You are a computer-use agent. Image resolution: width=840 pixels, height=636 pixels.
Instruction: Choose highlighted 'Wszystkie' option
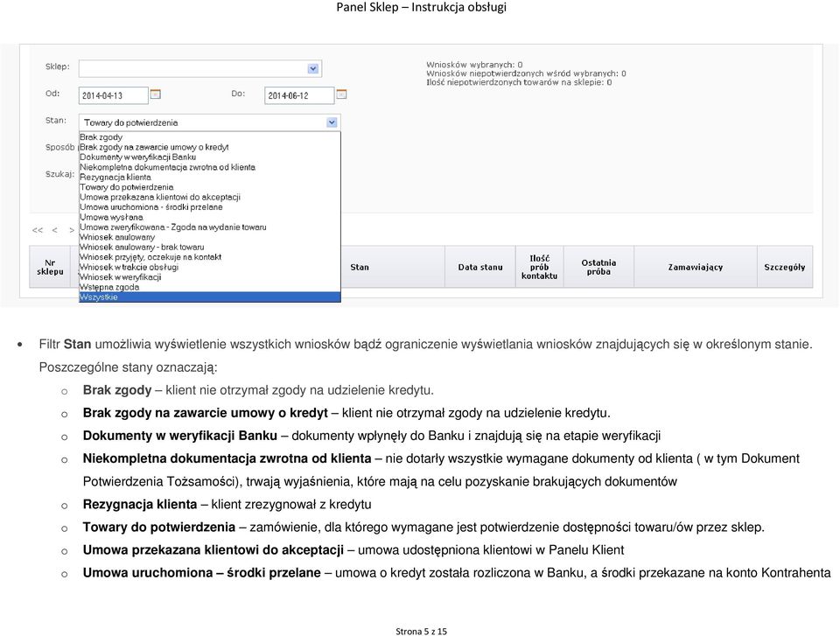(209, 297)
